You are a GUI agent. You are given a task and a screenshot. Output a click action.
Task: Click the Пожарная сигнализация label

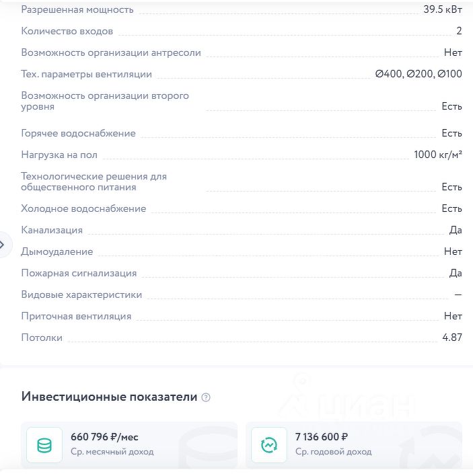pos(79,273)
